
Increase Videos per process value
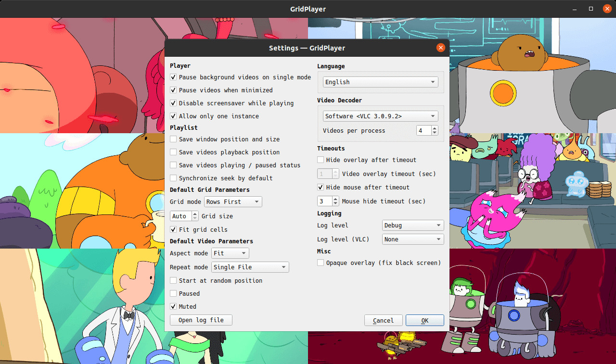(x=435, y=128)
